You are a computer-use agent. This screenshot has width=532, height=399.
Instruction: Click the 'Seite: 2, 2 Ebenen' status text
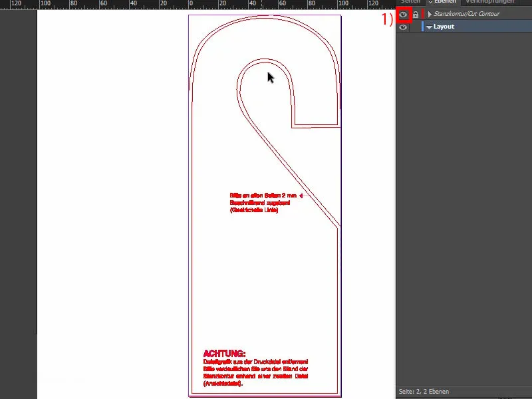(424, 391)
